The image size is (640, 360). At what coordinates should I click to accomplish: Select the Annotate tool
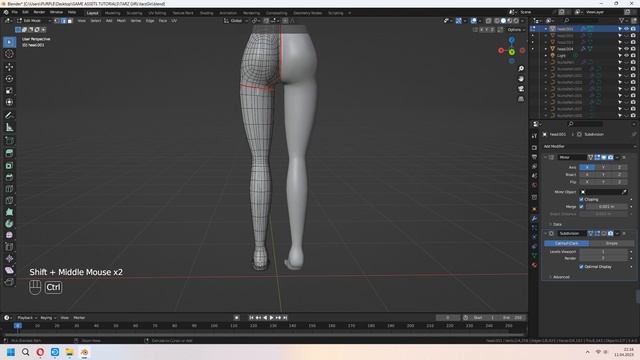9,116
